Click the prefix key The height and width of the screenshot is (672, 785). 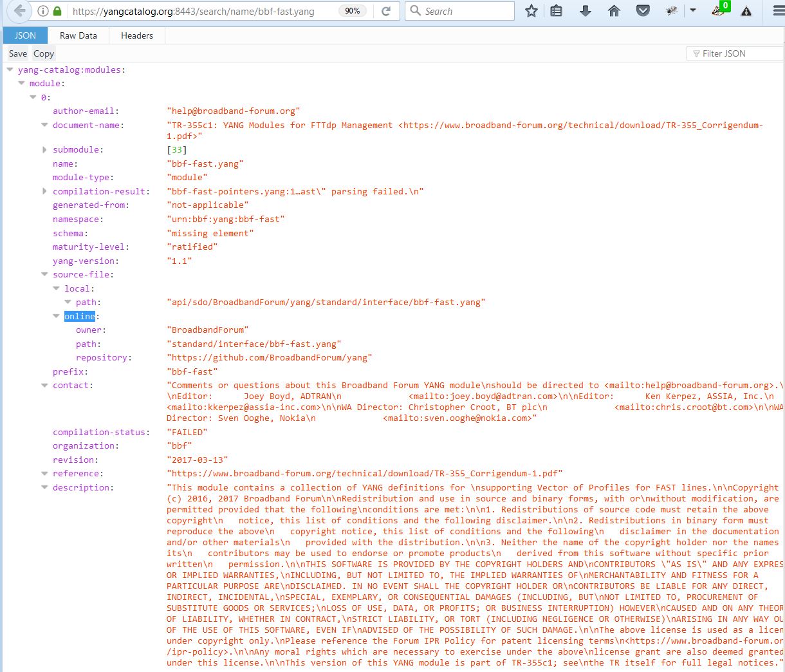(x=70, y=372)
